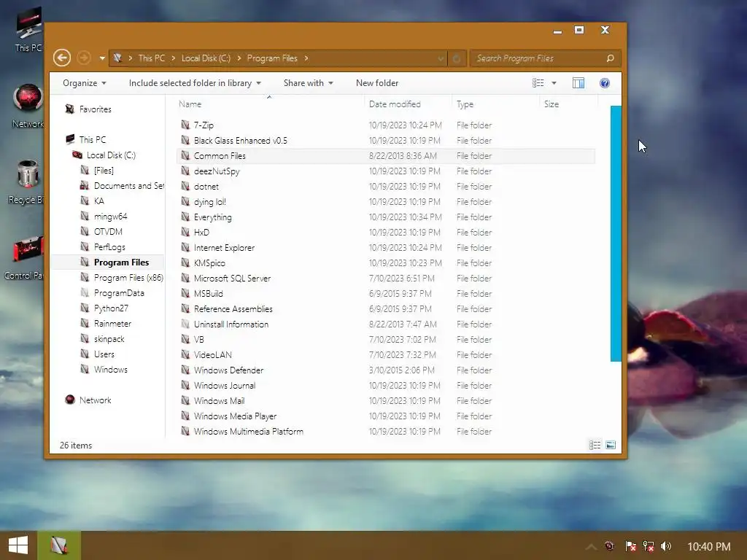Select Network in the navigation pane
Viewport: 747px width, 560px height.
point(96,400)
